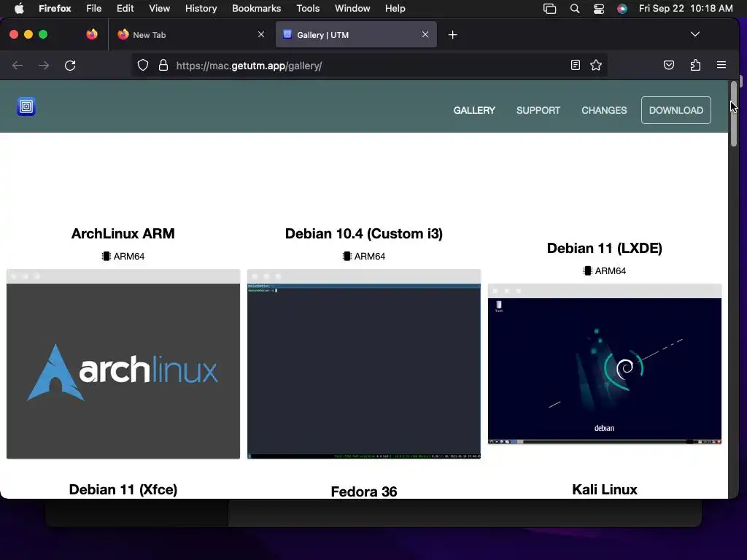Click the DOWNLOAD button
The image size is (747, 560).
tap(676, 110)
